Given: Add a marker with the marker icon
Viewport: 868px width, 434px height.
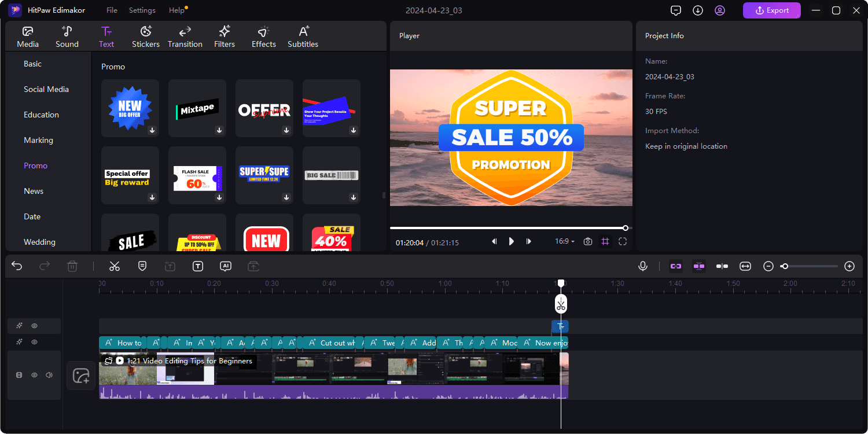Looking at the screenshot, I should coord(142,266).
